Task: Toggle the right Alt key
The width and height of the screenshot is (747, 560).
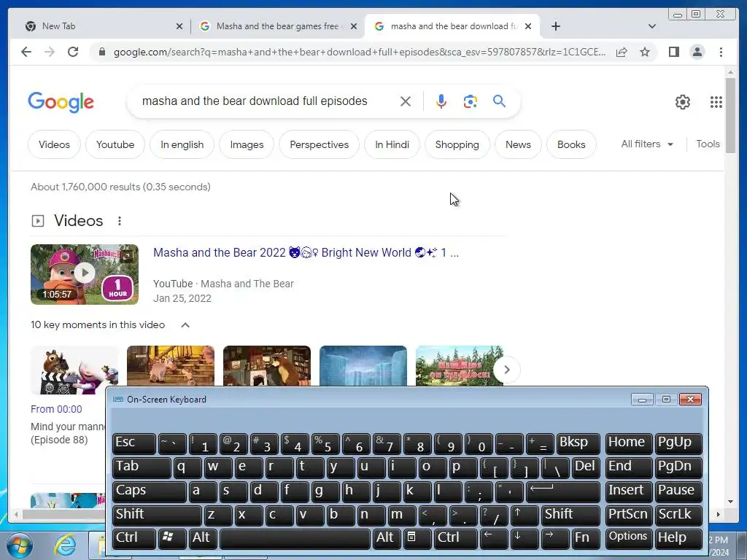Action: coord(387,537)
